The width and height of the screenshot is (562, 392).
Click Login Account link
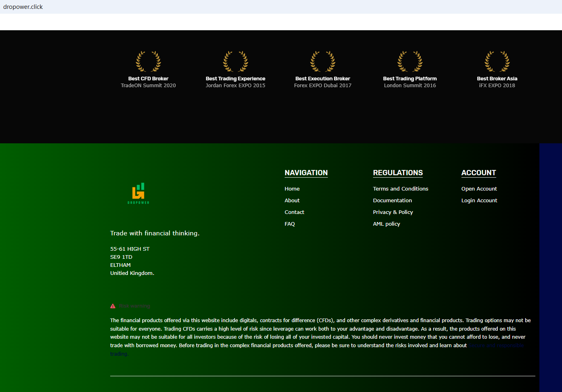(x=479, y=200)
